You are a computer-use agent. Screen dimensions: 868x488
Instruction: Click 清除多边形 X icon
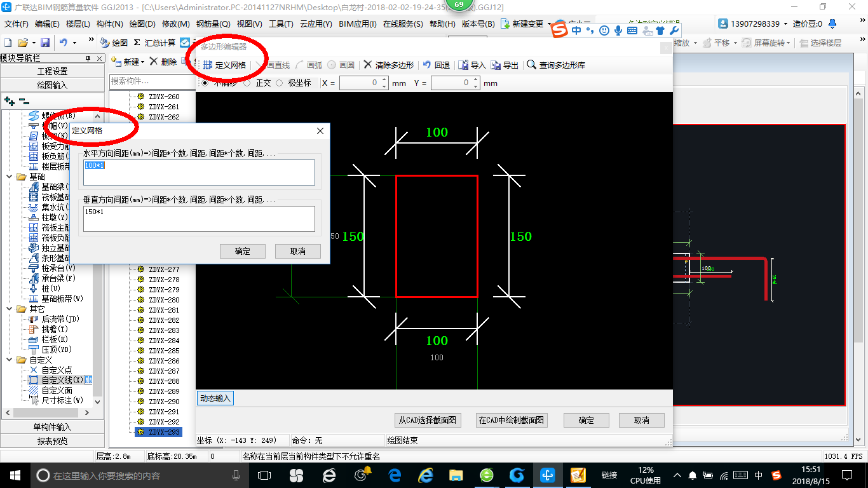(368, 65)
